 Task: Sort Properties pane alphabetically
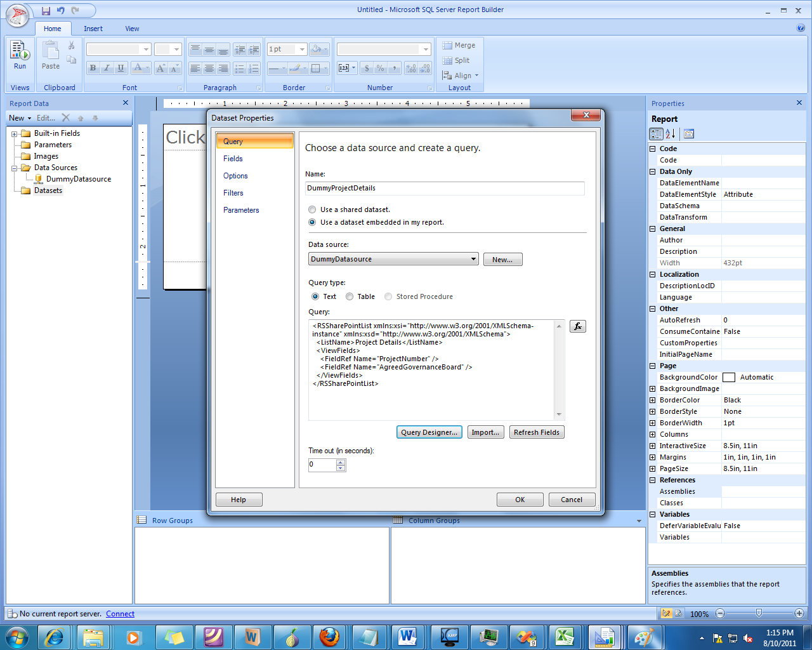click(670, 134)
